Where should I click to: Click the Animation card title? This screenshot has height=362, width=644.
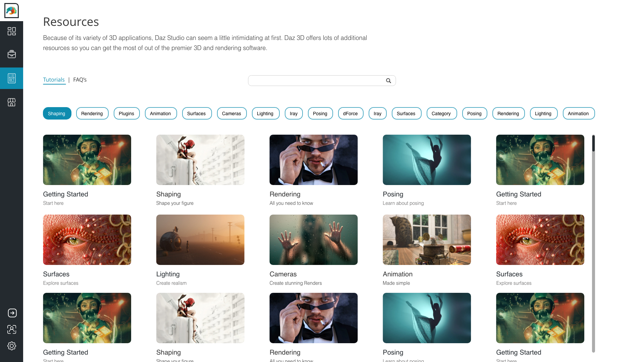pos(397,274)
